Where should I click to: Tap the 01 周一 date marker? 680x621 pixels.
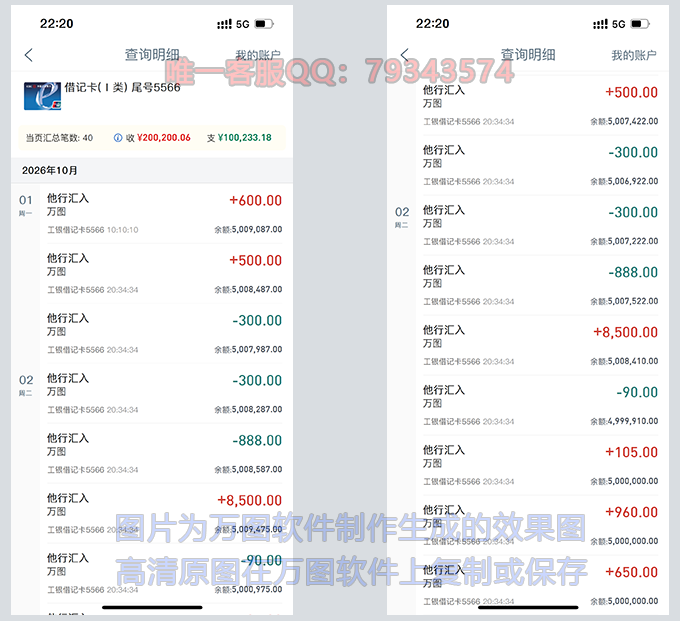[26, 205]
